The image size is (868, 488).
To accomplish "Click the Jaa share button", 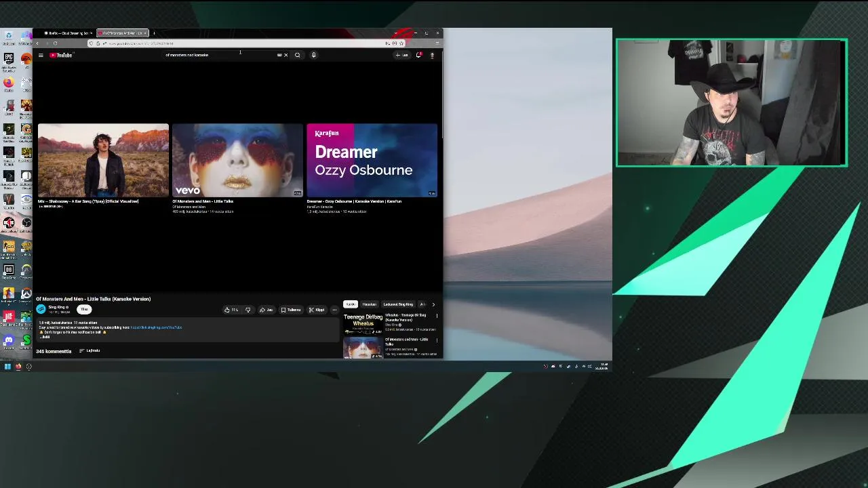I will click(266, 310).
